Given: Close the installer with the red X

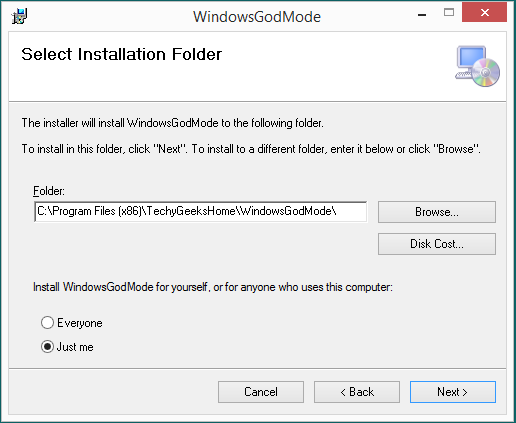Looking at the screenshot, I should pyautogui.click(x=484, y=13).
